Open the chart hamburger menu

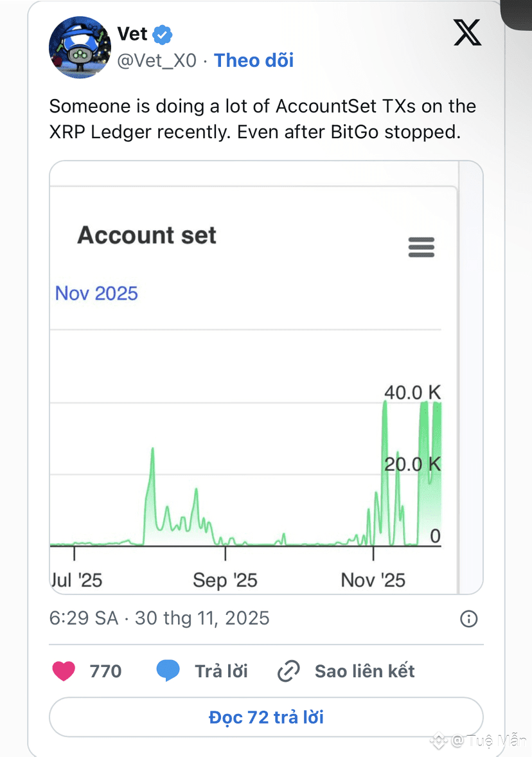click(x=421, y=247)
